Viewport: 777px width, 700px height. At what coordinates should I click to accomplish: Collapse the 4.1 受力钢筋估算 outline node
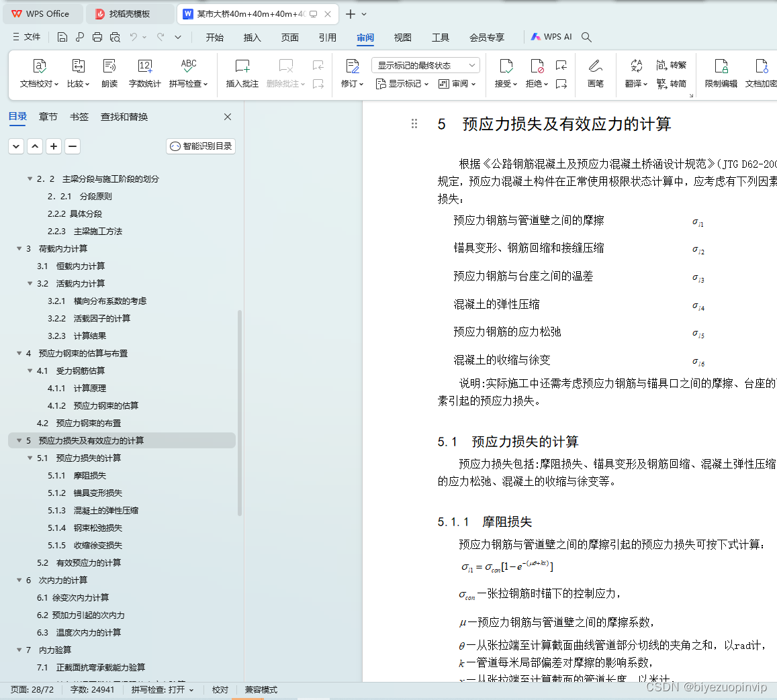pyautogui.click(x=30, y=370)
